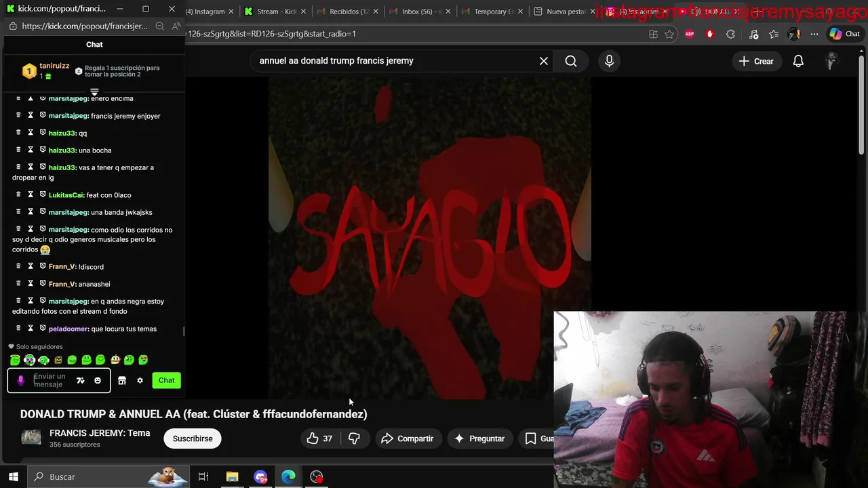
Task: Click 'haizu33: una bocha' chat message
Action: tap(80, 150)
